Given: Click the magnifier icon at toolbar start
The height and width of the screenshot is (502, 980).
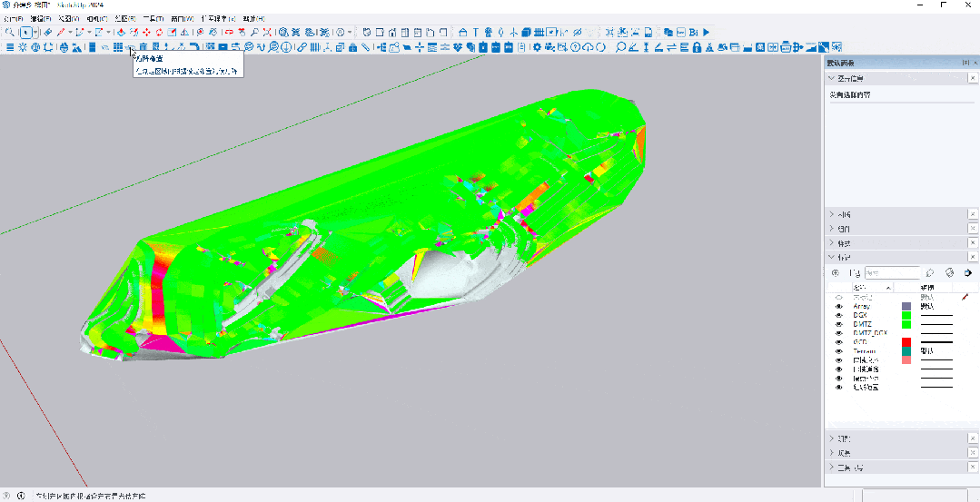Looking at the screenshot, I should [9, 33].
